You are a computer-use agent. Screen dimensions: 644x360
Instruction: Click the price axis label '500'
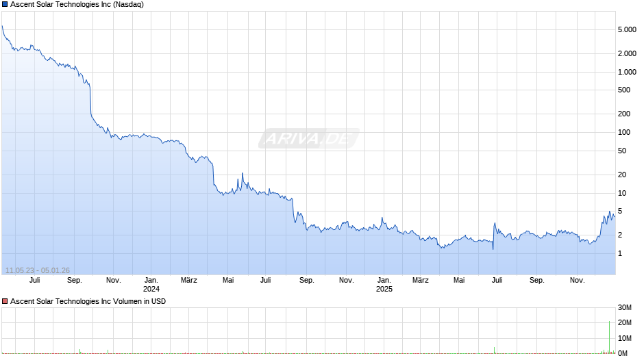(624, 90)
